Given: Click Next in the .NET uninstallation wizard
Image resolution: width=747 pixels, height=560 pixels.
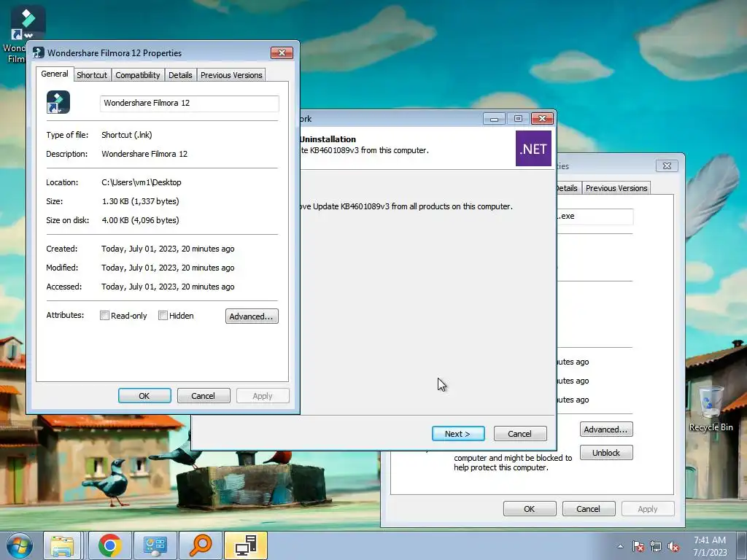Looking at the screenshot, I should tap(458, 434).
